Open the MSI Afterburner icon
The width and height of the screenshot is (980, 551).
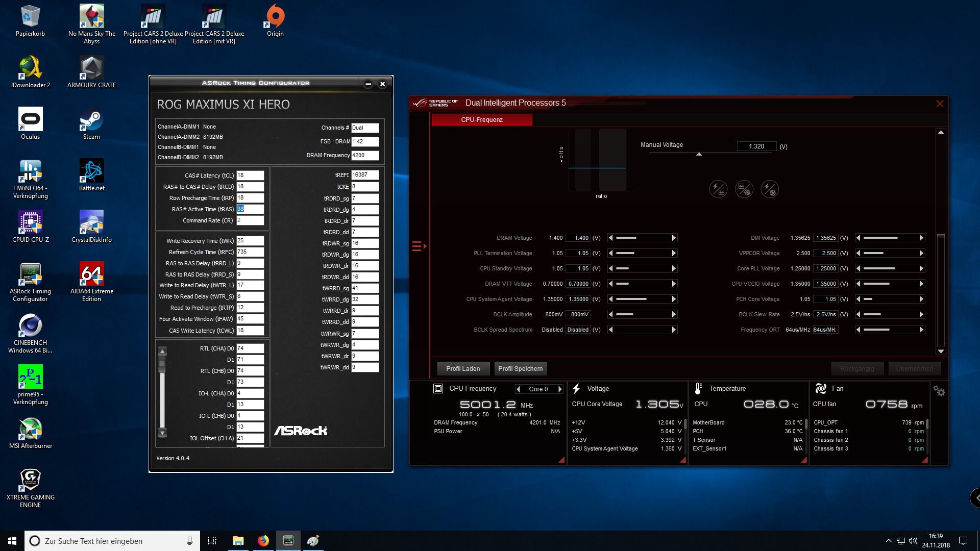click(x=30, y=434)
